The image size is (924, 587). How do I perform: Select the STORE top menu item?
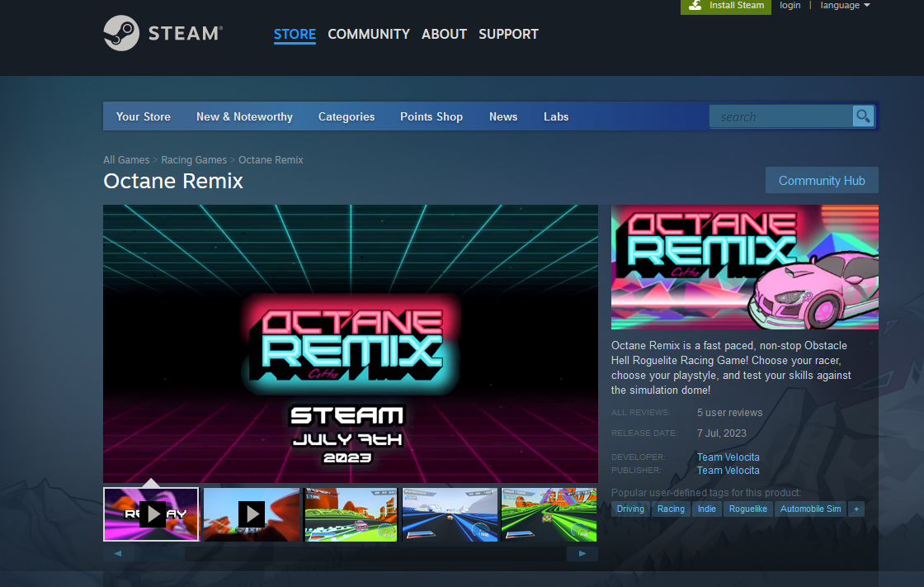coord(295,34)
